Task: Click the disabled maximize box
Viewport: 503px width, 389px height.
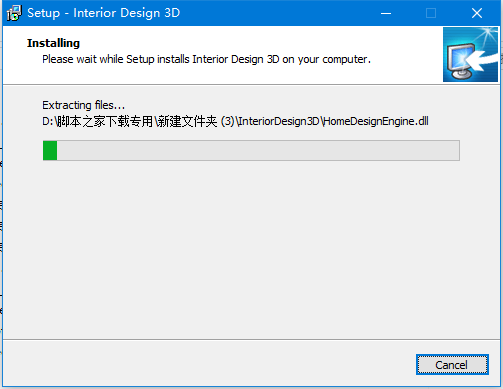Action: (x=431, y=13)
